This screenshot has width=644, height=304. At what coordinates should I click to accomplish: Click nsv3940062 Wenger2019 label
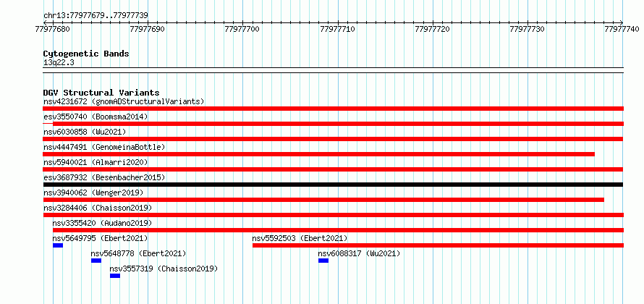(x=93, y=193)
